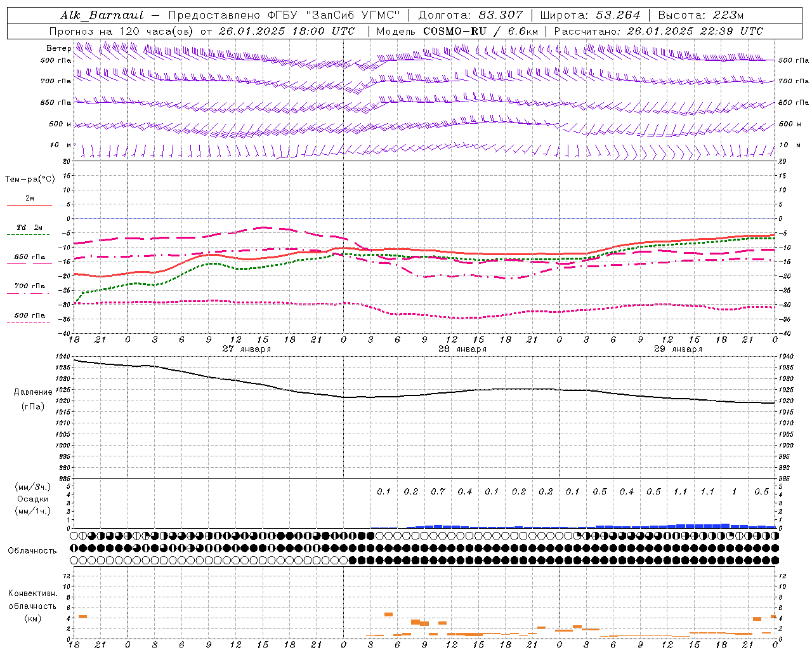Click the (мм/3ч.) precipitation unit label
This screenshot has height=650, width=812.
(x=33, y=487)
